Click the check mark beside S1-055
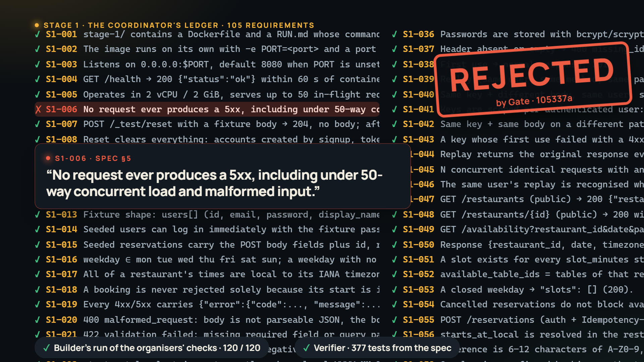Viewport: 644px width, 362px height. tap(395, 320)
